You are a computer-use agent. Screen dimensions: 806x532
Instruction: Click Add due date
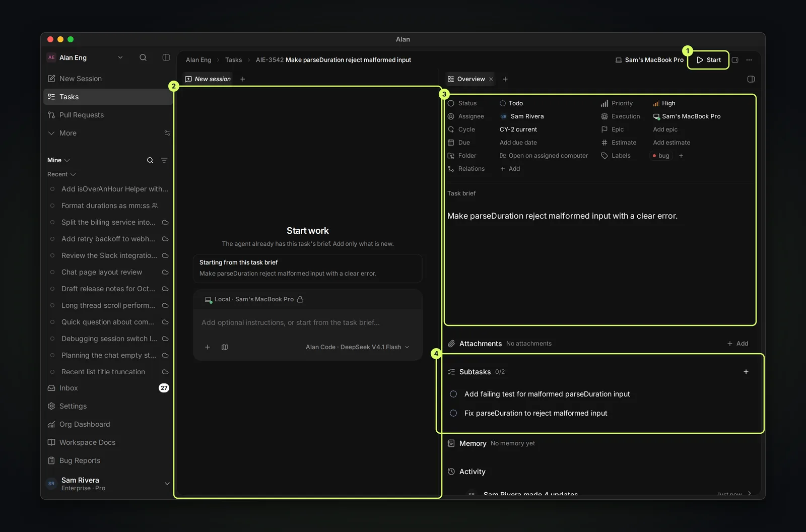518,143
